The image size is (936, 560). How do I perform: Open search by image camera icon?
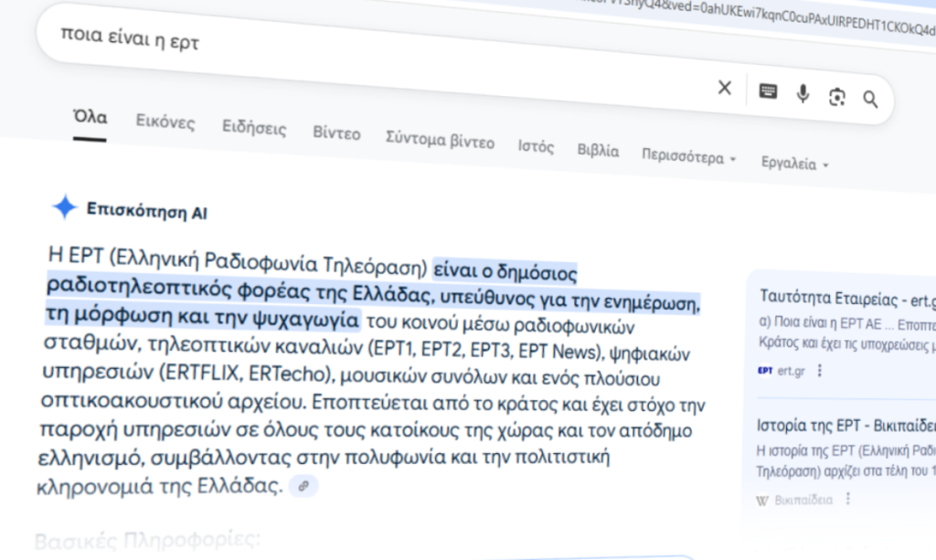pos(837,97)
